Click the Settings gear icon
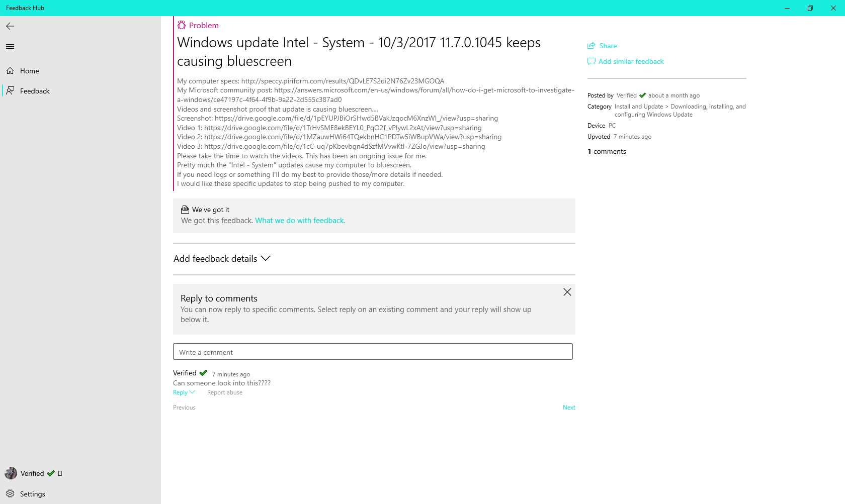The width and height of the screenshot is (845, 504). 10,493
